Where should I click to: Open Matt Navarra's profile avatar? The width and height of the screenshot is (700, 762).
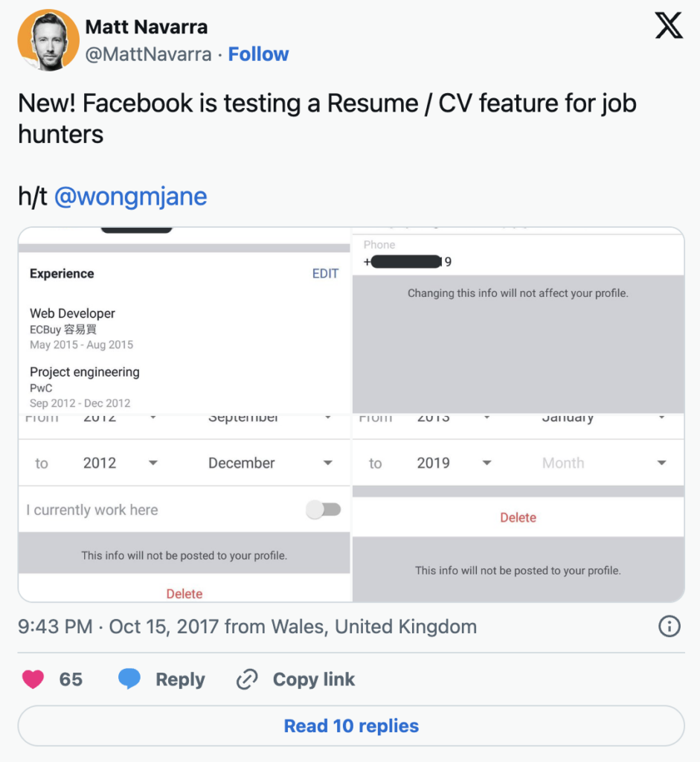(x=48, y=40)
